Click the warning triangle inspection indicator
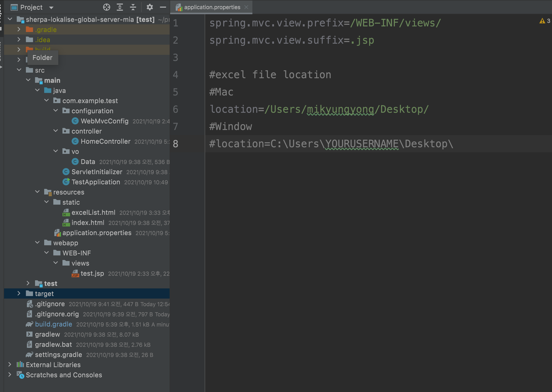Viewport: 552px width, 392px height. 542,21
